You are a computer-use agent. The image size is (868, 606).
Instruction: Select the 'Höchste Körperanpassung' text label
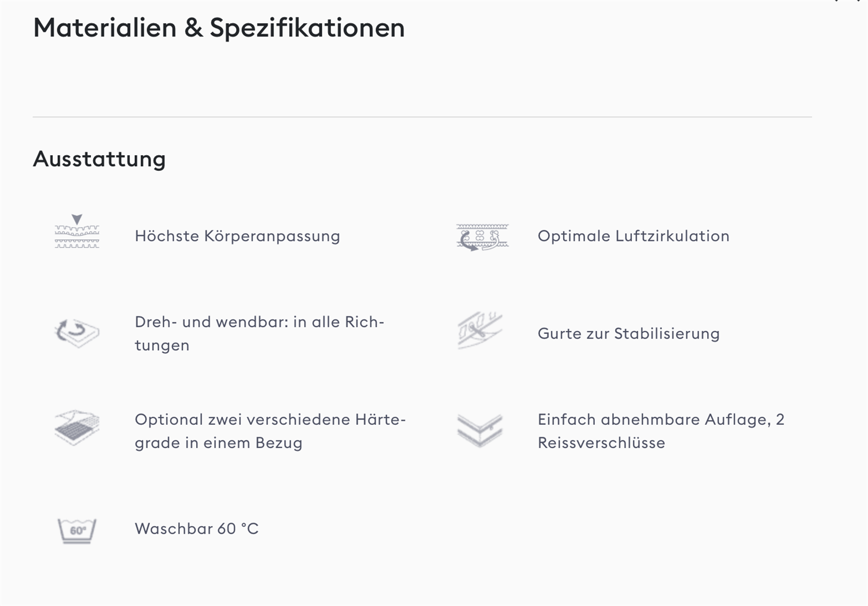point(237,236)
